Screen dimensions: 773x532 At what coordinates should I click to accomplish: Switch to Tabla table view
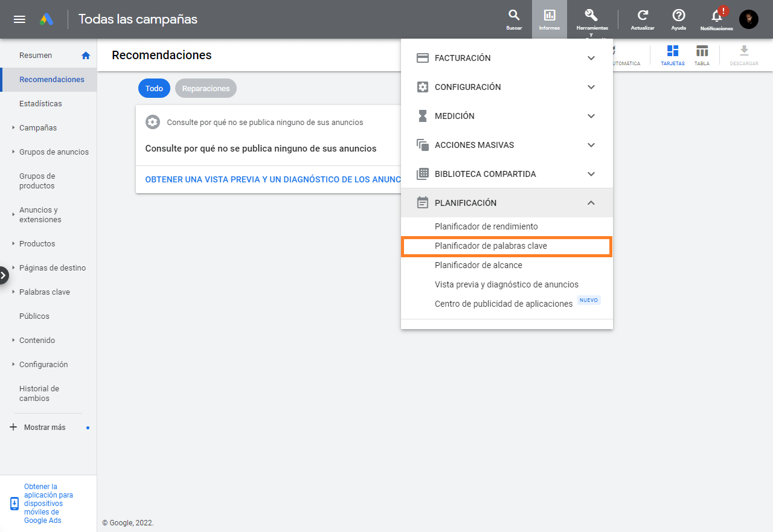click(702, 55)
